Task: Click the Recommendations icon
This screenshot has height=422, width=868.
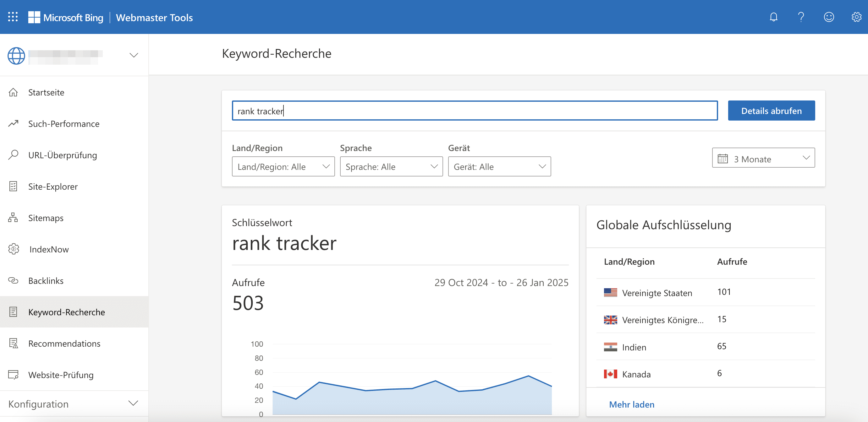Action: point(13,343)
